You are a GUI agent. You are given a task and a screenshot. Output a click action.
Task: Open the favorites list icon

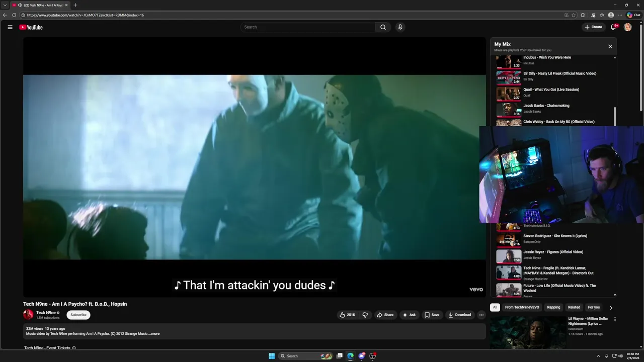602,15
